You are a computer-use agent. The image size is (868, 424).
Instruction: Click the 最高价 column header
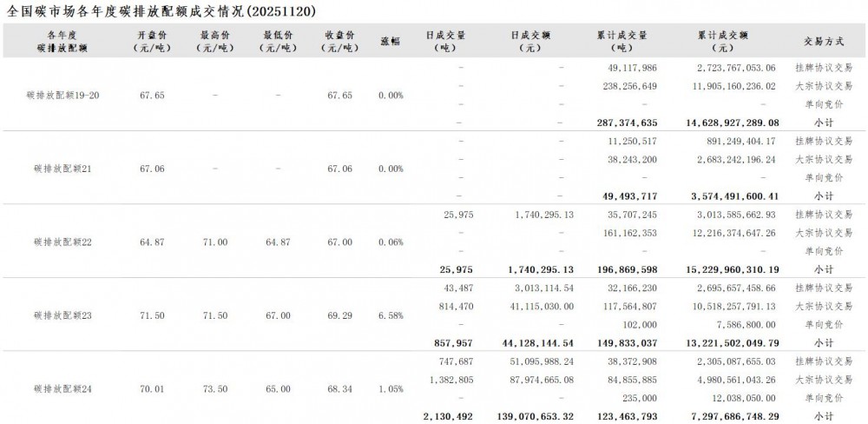coord(214,42)
